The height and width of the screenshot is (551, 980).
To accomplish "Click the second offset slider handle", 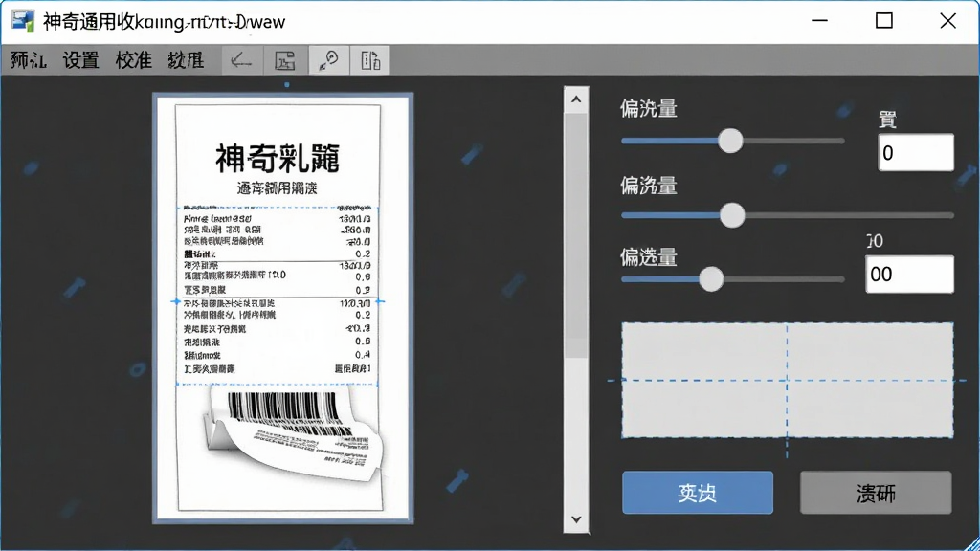I will tap(732, 215).
